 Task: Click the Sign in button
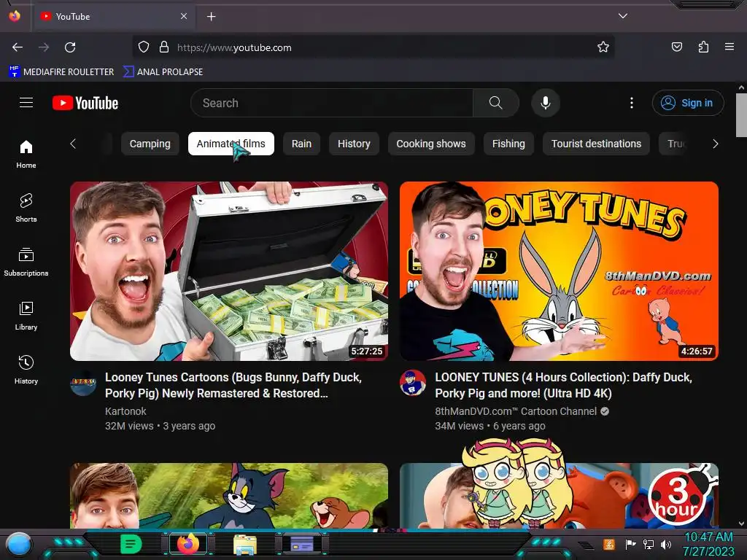pyautogui.click(x=688, y=103)
